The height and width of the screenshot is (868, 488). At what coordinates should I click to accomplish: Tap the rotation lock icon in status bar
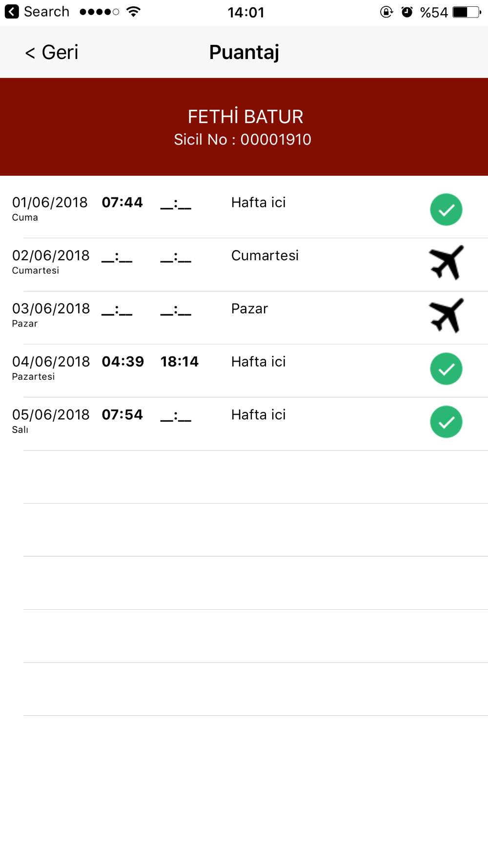[386, 12]
